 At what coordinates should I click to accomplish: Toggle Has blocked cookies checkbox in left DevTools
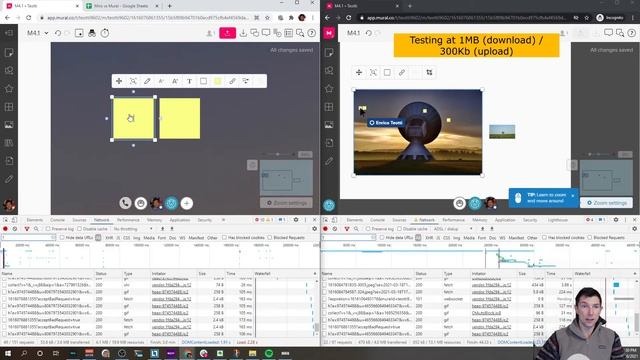click(x=224, y=238)
